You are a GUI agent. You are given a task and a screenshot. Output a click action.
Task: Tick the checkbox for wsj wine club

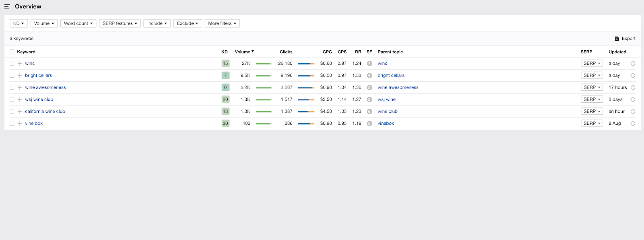coord(12,99)
